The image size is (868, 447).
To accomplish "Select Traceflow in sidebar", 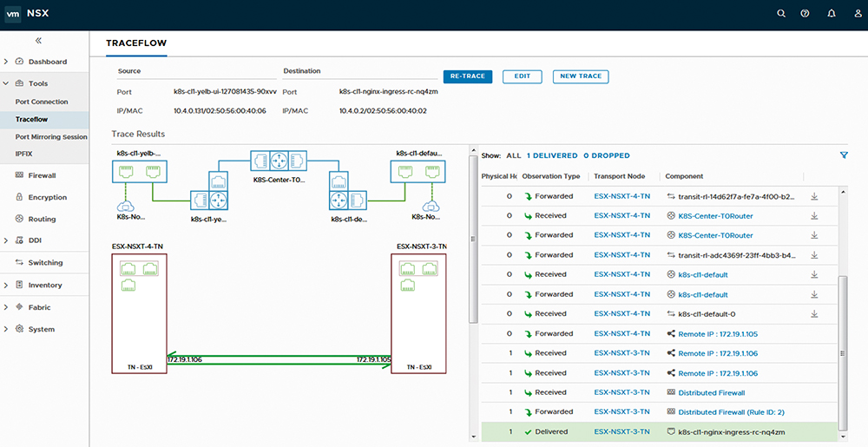I will pyautogui.click(x=31, y=119).
